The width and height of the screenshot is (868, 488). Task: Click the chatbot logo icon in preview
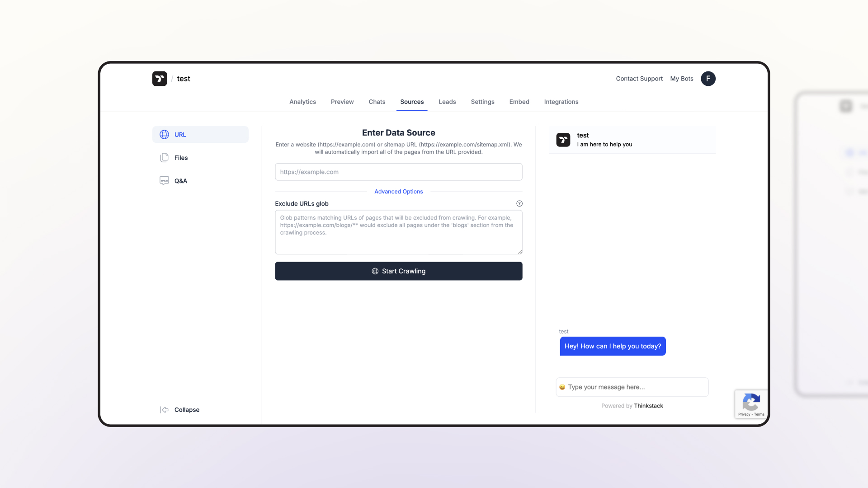[x=563, y=140]
